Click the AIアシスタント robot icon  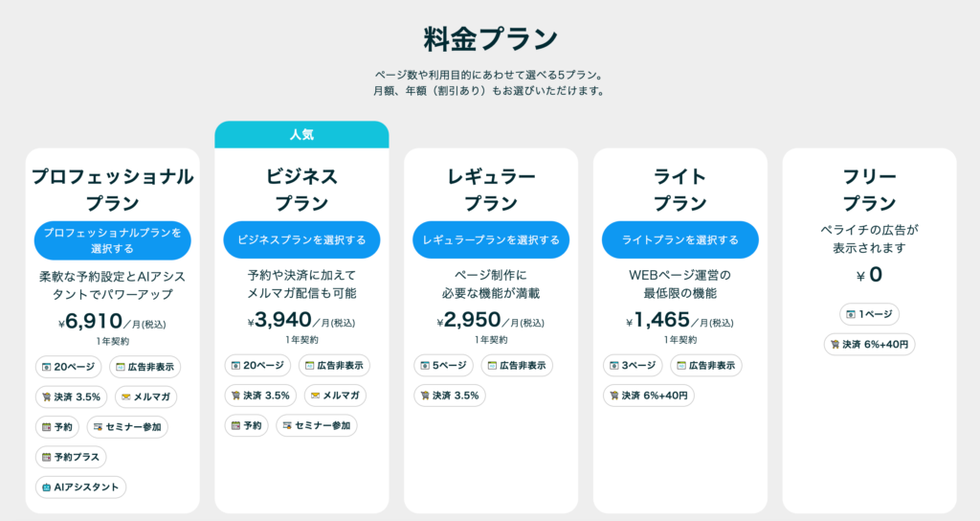(x=46, y=487)
